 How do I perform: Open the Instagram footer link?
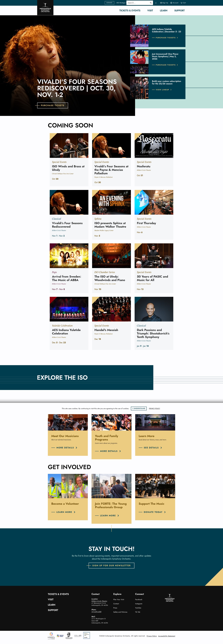pyautogui.click(x=139, y=604)
